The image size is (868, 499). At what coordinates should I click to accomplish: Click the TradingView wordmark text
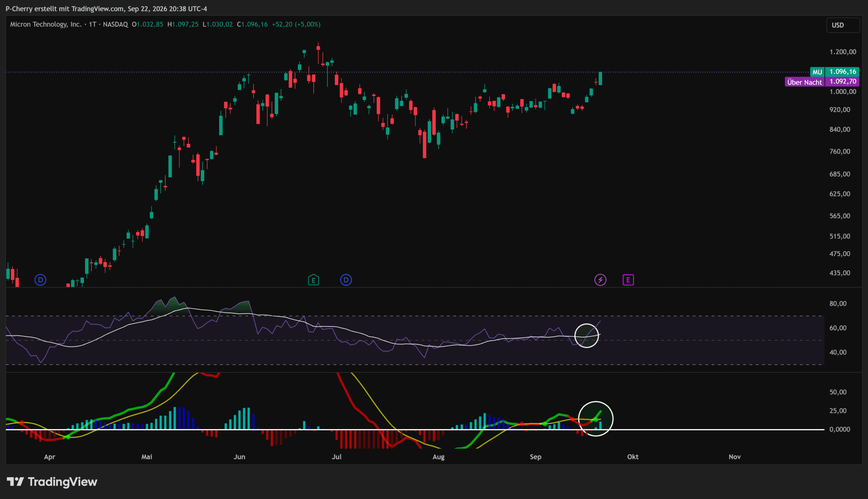coord(63,482)
